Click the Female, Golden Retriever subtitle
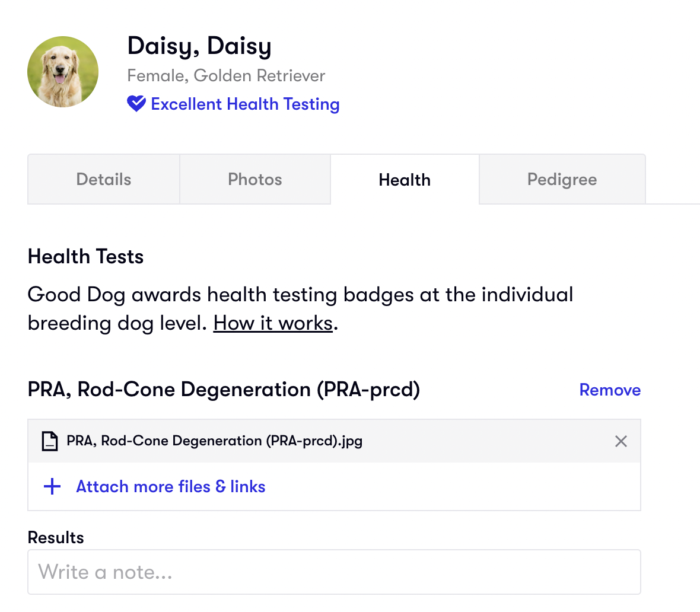 coord(226,76)
